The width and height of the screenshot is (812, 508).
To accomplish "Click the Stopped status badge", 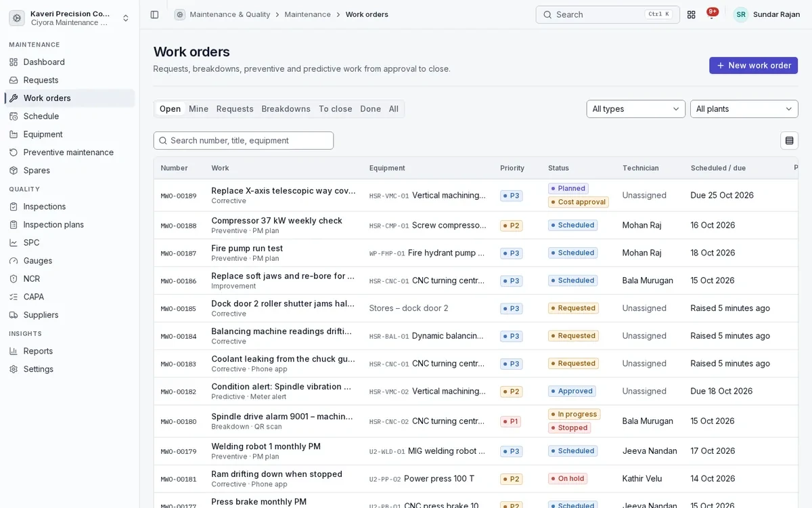I will pyautogui.click(x=569, y=428).
